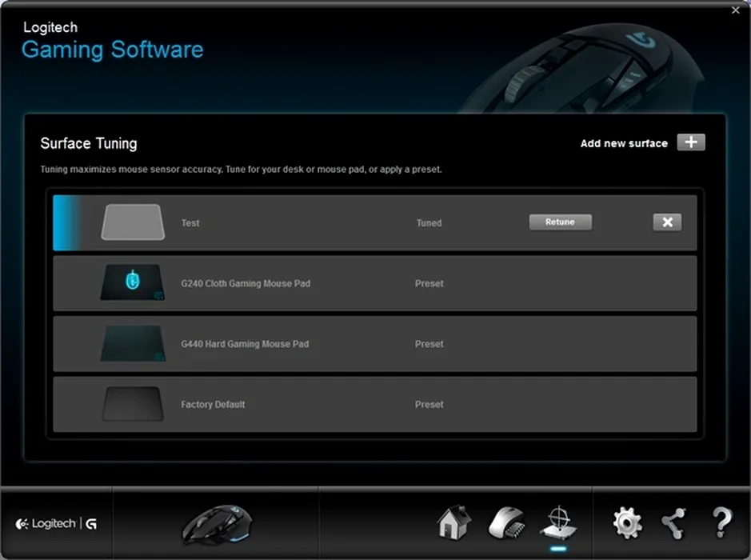Select the Surface Tuning crosshair icon
The width and height of the screenshot is (751, 560).
point(558,522)
